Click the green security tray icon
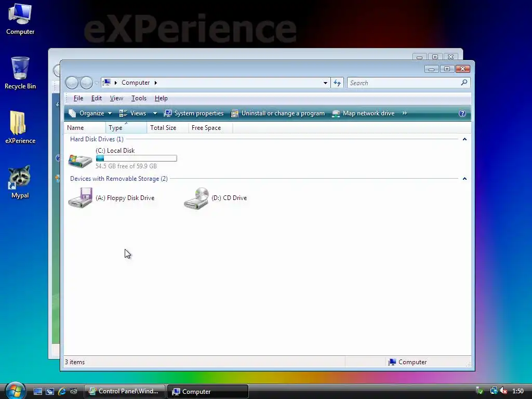The width and height of the screenshot is (532, 399). click(480, 391)
